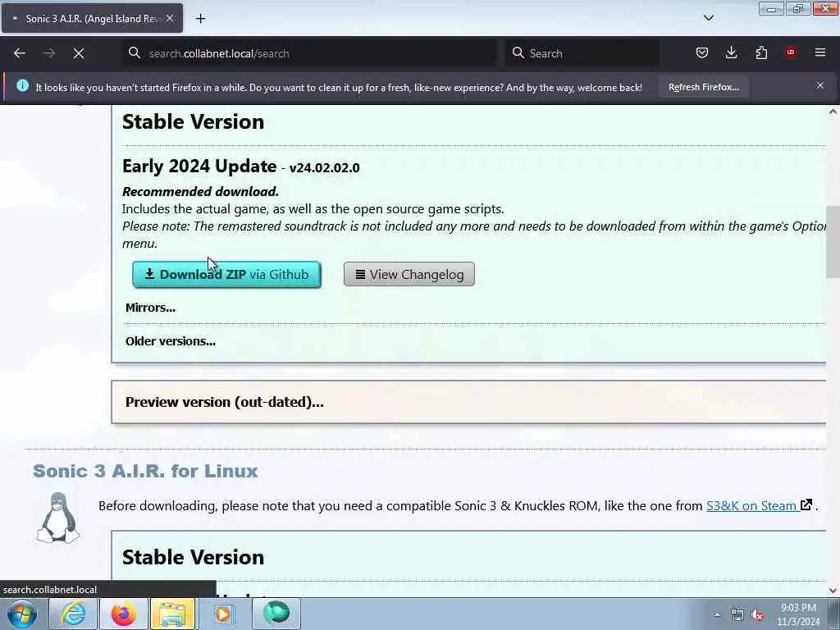Click the info icon in the notification bar
The image size is (840, 630).
point(22,85)
